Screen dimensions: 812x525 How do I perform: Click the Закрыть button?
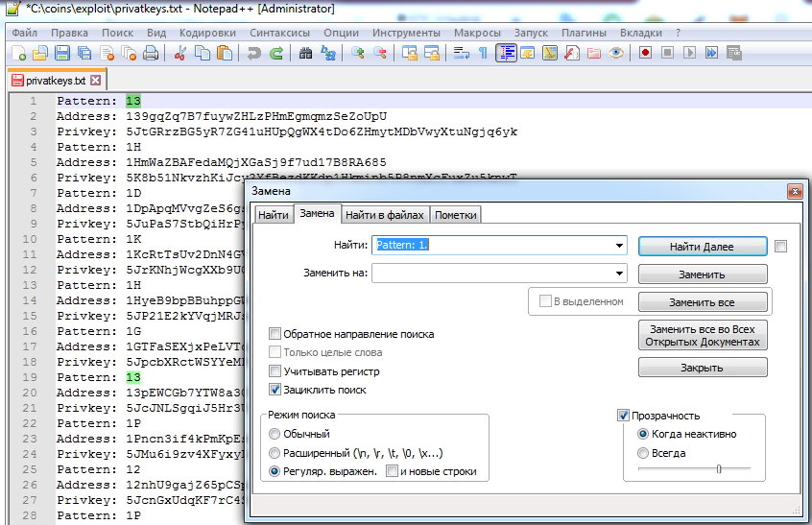pyautogui.click(x=702, y=368)
